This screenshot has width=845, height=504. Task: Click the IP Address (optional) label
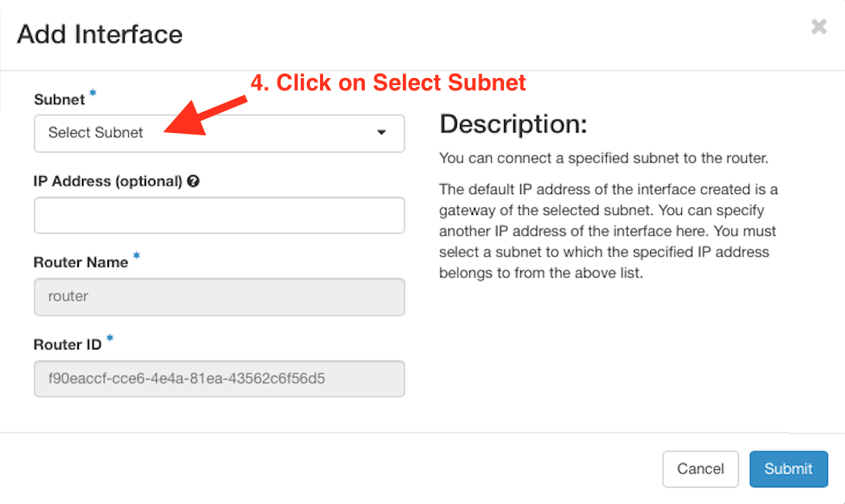click(107, 181)
